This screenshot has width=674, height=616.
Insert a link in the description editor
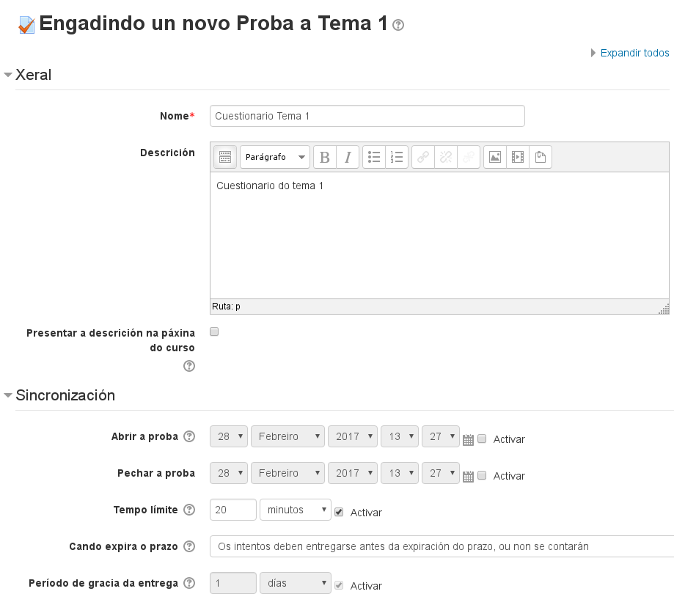[x=422, y=156]
